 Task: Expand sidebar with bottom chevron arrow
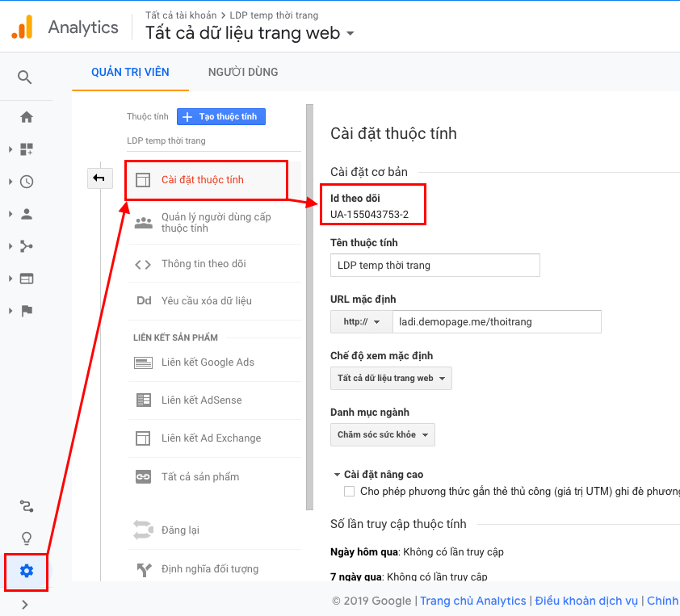(25, 604)
